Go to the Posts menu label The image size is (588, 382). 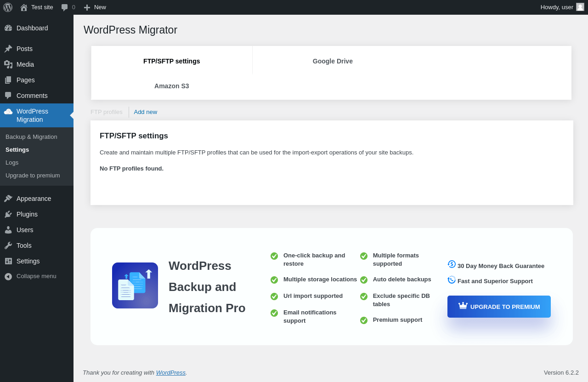coord(24,49)
